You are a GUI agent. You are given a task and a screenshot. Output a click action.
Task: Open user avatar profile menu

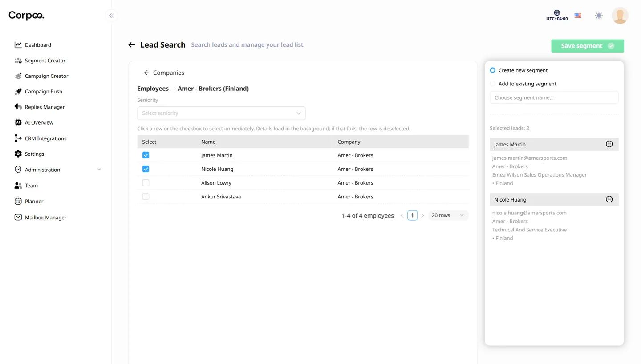(x=620, y=16)
